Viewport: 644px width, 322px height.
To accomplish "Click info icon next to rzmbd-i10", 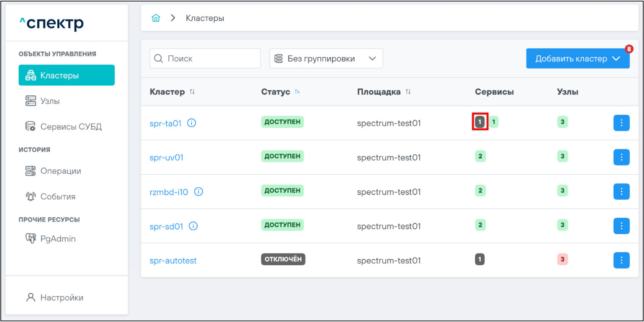I will 198,192.
